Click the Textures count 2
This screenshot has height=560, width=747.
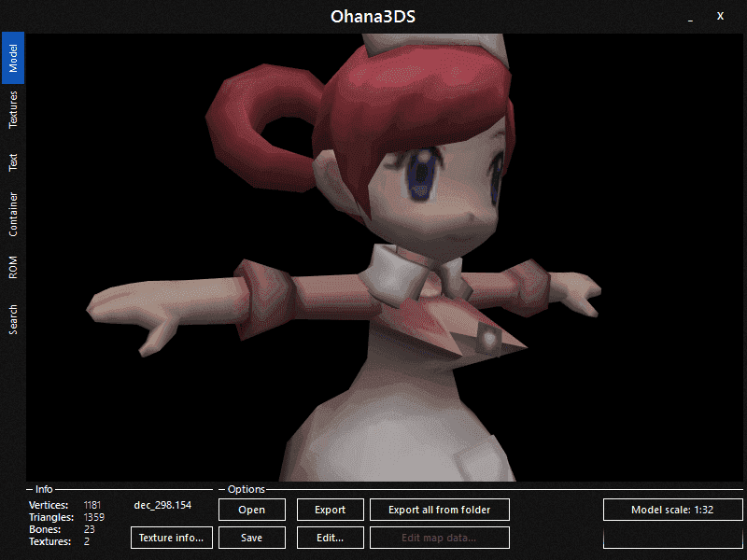[87, 541]
